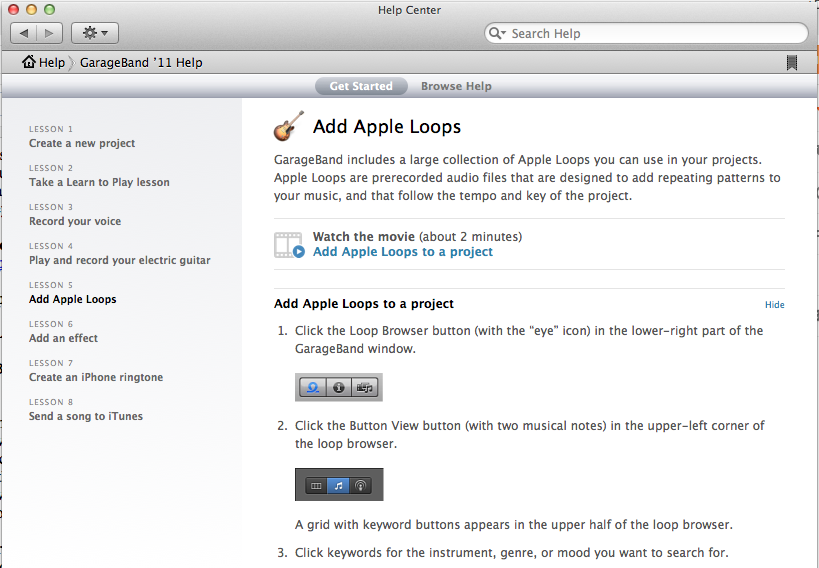Viewport: 819px width, 568px height.
Task: Click the Loop Browser eye icon image
Action: [x=313, y=387]
